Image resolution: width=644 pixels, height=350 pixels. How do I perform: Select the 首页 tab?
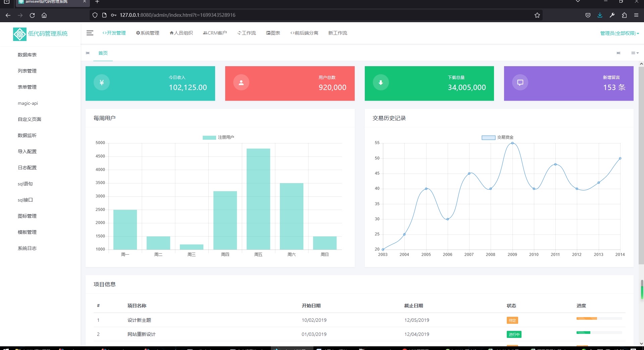point(103,53)
